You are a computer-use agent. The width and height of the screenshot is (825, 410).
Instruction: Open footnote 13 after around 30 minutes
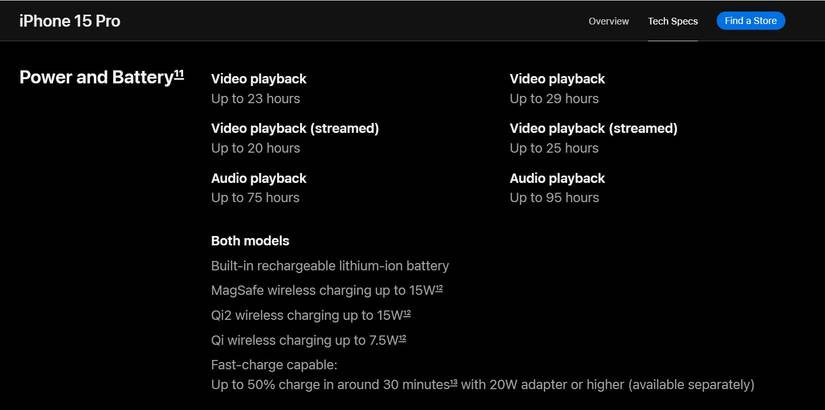pos(453,381)
